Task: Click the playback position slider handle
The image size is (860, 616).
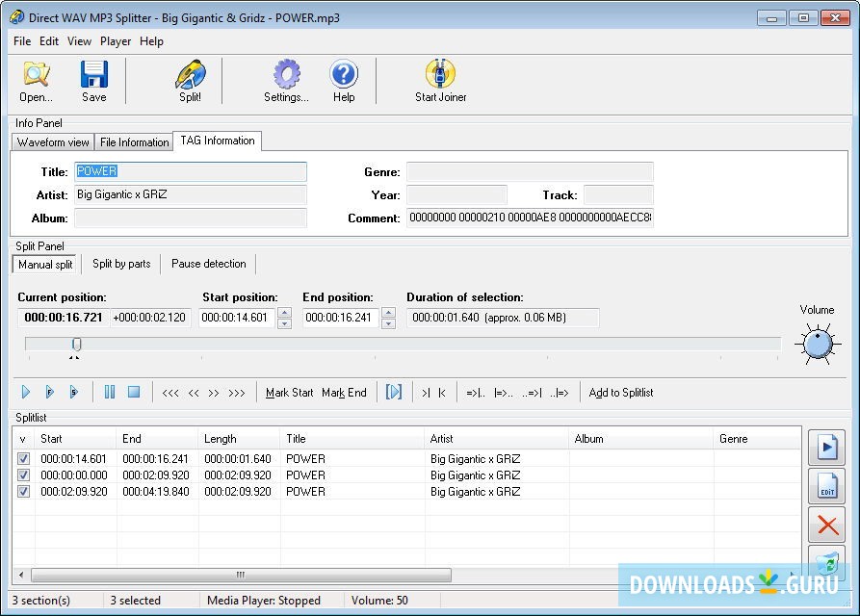Action: point(77,344)
